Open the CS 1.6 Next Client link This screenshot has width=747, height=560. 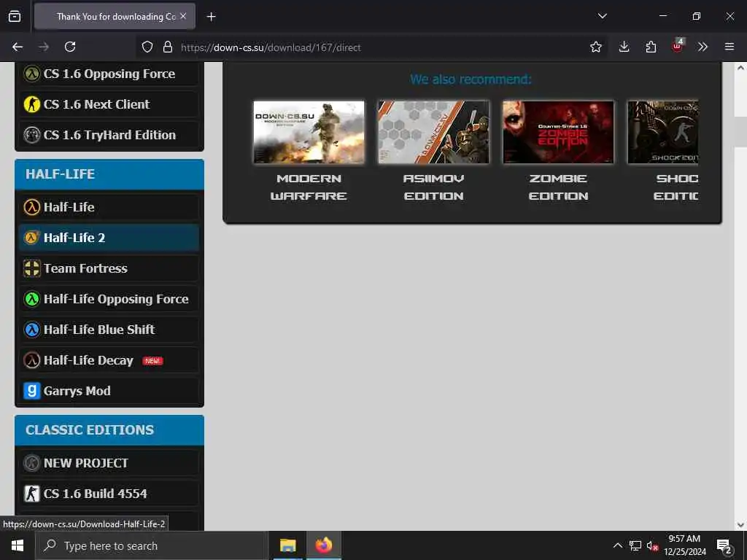click(109, 104)
